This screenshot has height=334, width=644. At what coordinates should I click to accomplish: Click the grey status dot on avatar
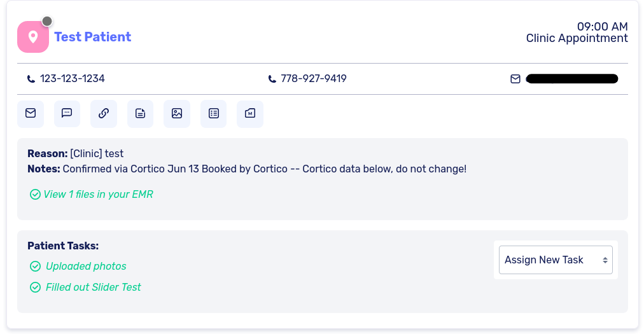[47, 21]
